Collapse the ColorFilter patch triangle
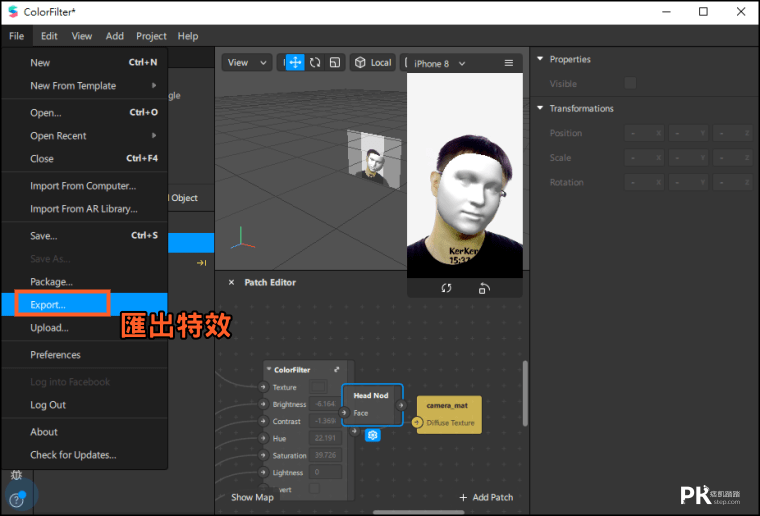 (269, 369)
